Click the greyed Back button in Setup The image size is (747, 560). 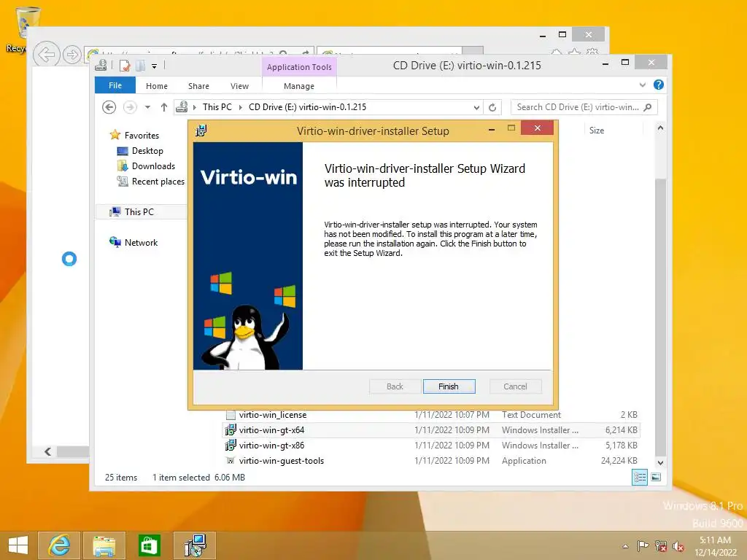(395, 386)
